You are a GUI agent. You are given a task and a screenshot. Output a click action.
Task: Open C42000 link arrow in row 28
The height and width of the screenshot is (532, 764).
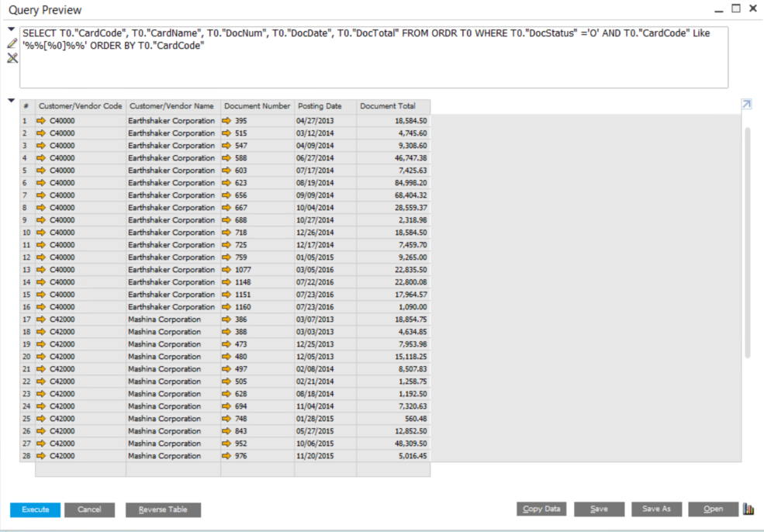click(41, 456)
